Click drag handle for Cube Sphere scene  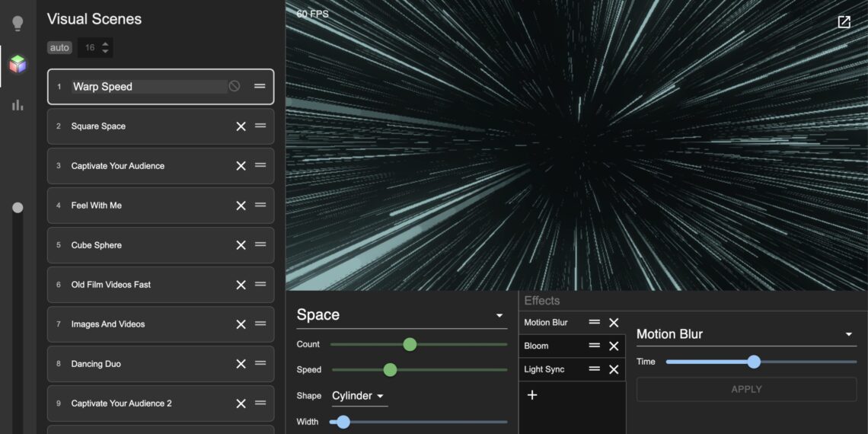tap(260, 245)
